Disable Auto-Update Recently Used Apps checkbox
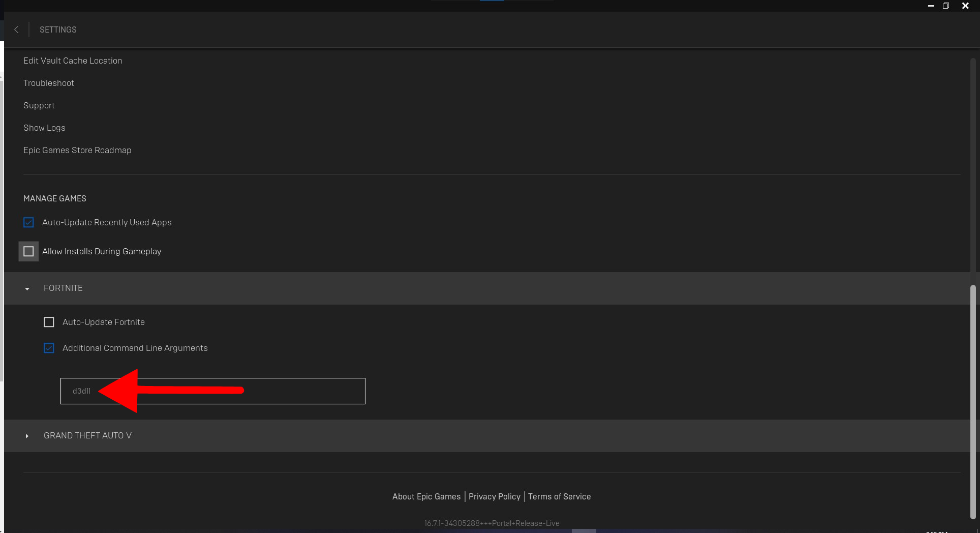 pyautogui.click(x=28, y=222)
